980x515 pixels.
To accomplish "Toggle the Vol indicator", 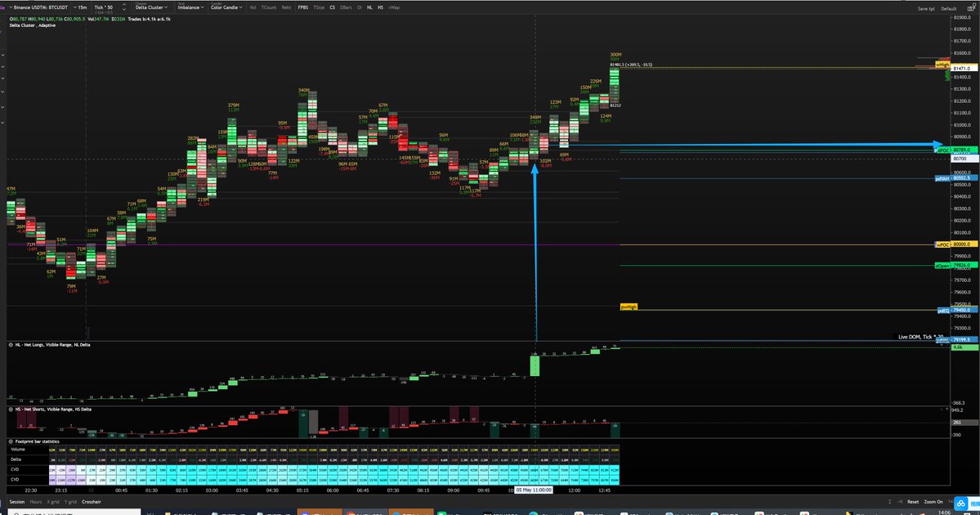I will (x=253, y=7).
